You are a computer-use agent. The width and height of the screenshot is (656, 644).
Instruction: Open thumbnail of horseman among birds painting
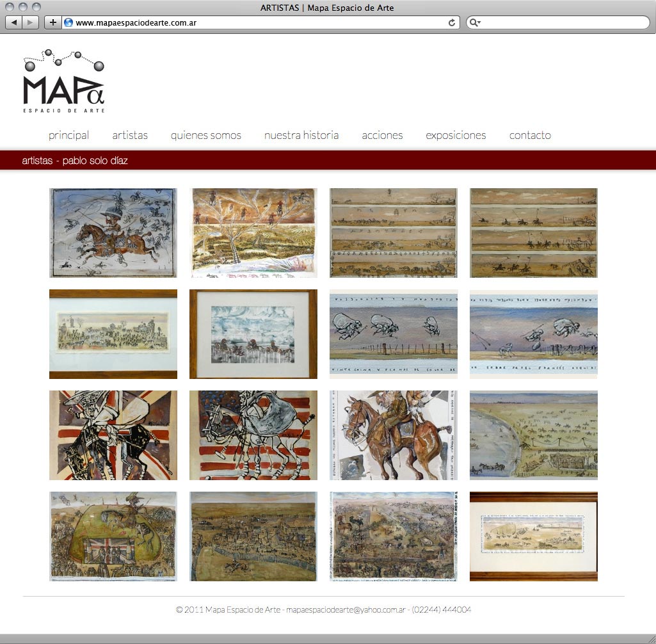pos(113,233)
